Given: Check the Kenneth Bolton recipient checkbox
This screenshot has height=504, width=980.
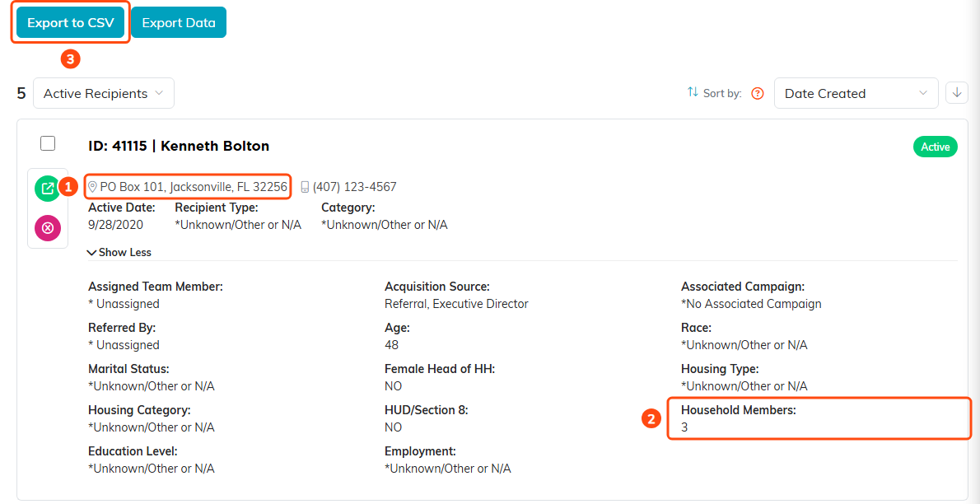Looking at the screenshot, I should click(x=48, y=143).
